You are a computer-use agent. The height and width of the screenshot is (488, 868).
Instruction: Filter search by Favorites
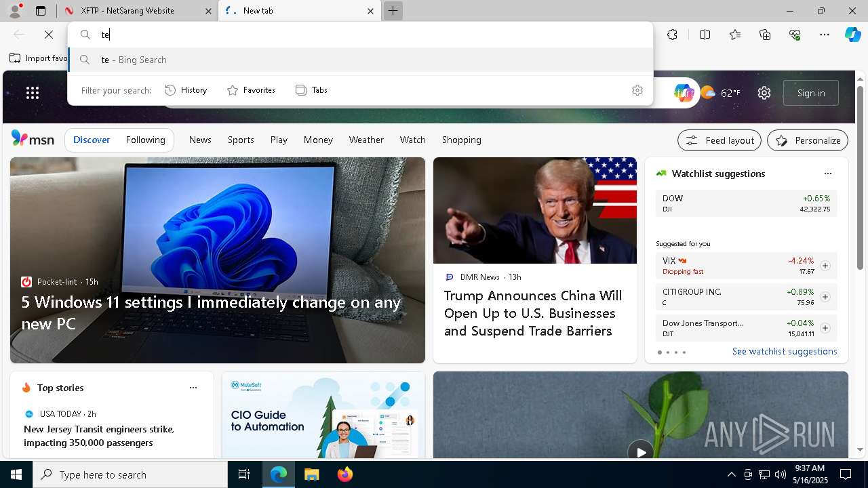tap(251, 89)
